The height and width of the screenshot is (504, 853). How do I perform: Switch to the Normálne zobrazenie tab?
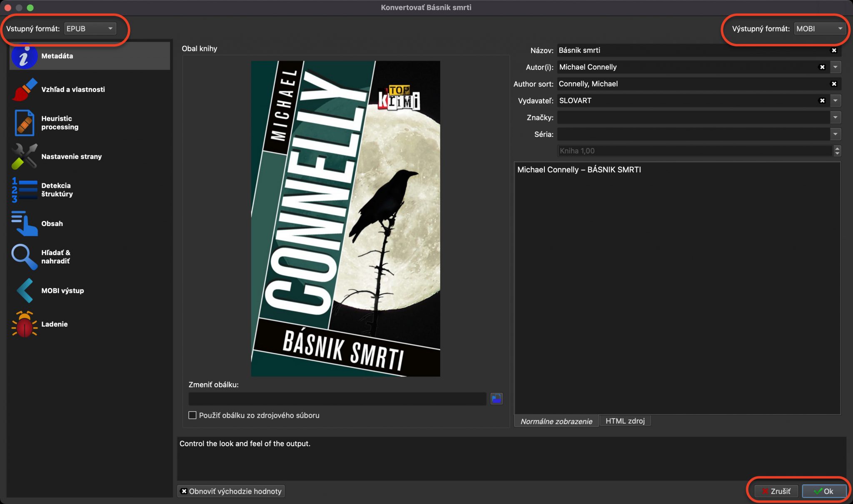556,421
